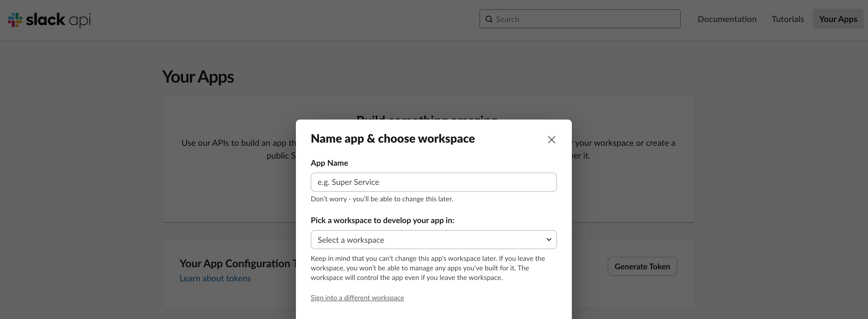
Task: Click the Pick a workspace label
Action: pos(382,220)
